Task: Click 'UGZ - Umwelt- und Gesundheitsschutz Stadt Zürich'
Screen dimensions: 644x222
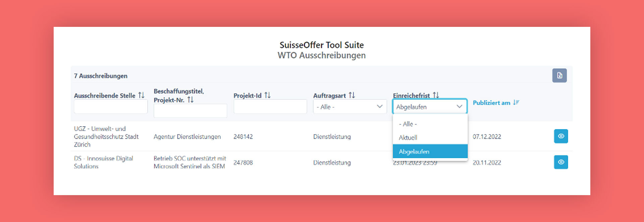Action: click(106, 136)
